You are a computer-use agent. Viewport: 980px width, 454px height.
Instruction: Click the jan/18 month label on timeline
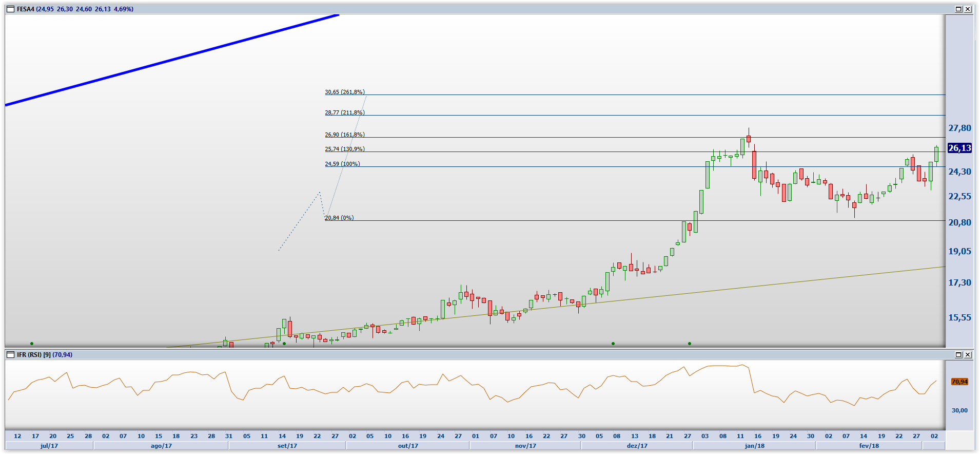[754, 446]
